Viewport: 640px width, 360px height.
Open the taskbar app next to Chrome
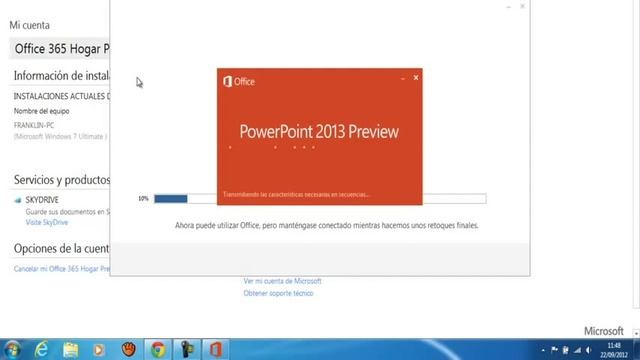coord(187,350)
